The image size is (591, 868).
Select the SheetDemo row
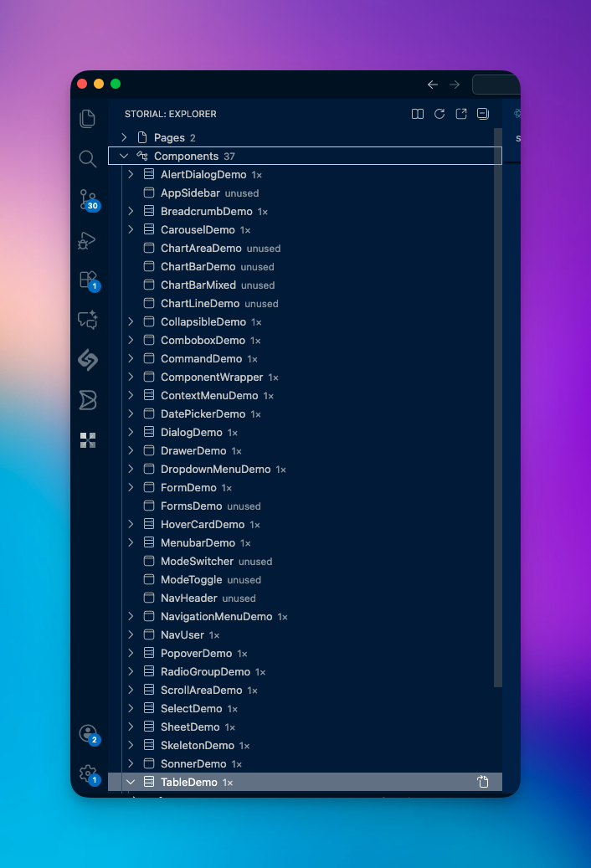[305, 727]
